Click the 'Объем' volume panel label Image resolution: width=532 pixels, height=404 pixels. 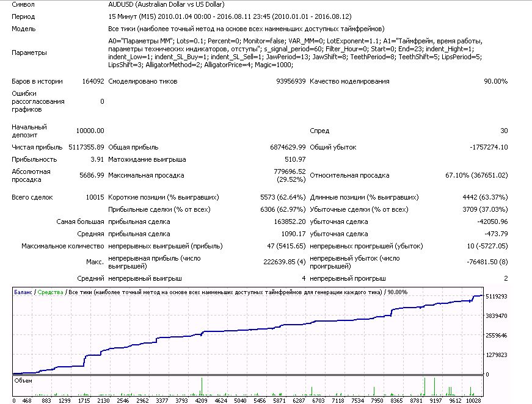click(23, 381)
